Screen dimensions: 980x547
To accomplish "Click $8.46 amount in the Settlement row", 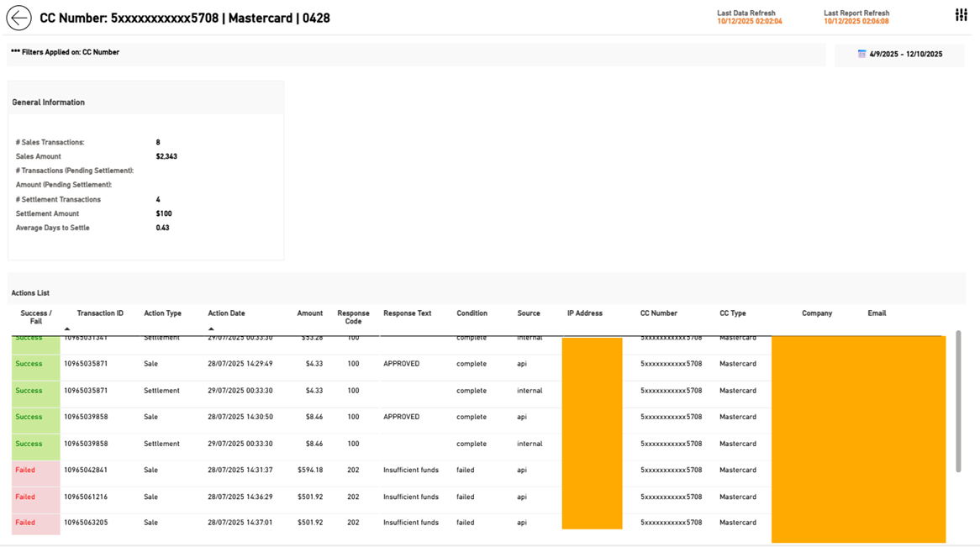I will pyautogui.click(x=314, y=444).
